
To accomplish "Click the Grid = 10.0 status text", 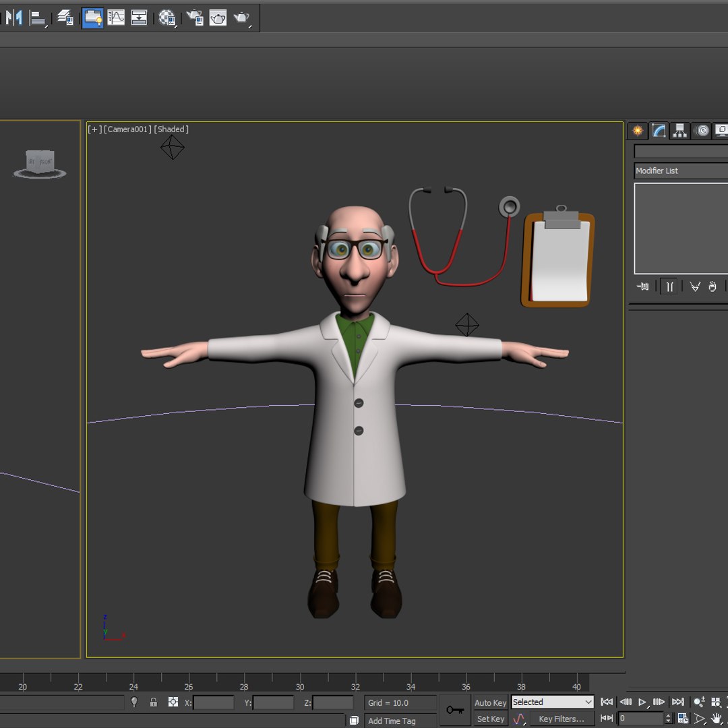I will (x=388, y=702).
